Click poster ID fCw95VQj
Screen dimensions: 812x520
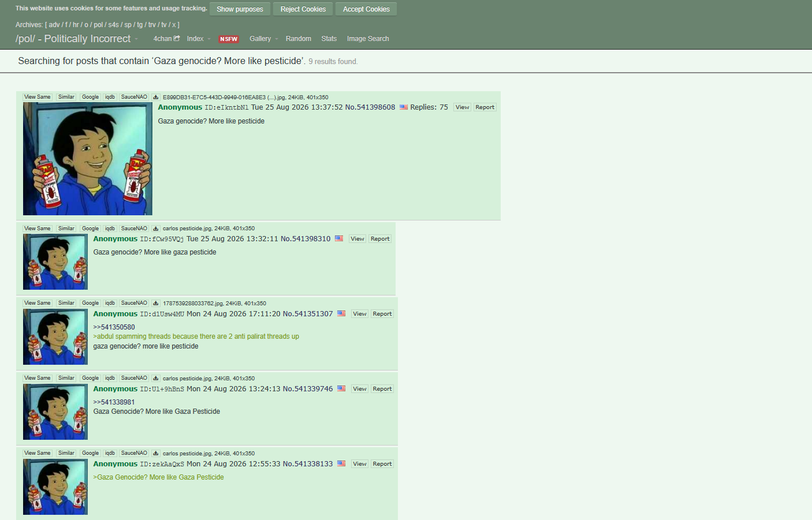[162, 239]
